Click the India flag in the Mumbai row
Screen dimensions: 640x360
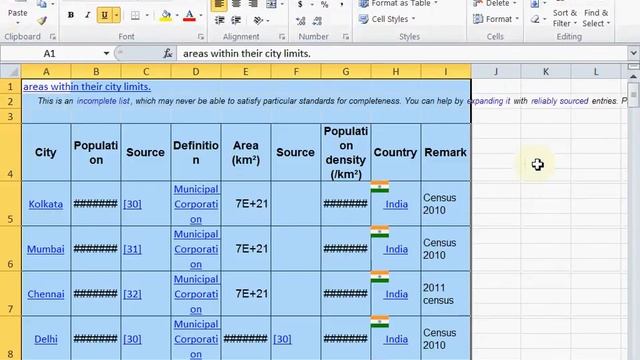tap(380, 232)
